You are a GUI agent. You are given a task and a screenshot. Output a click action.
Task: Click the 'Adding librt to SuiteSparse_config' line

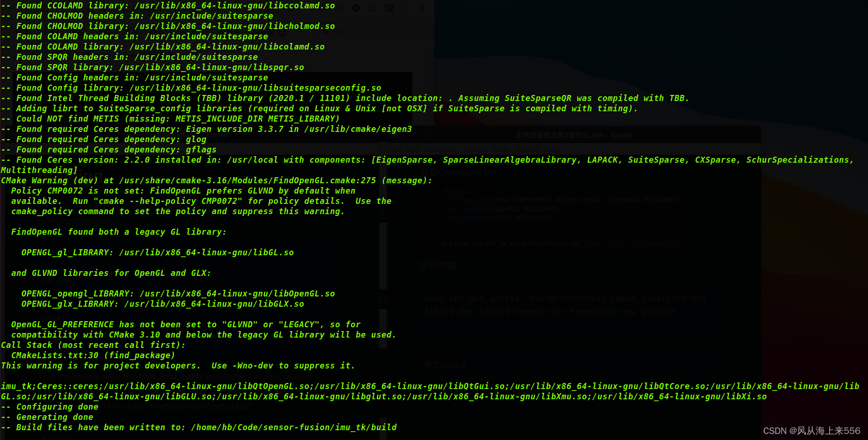click(x=319, y=108)
